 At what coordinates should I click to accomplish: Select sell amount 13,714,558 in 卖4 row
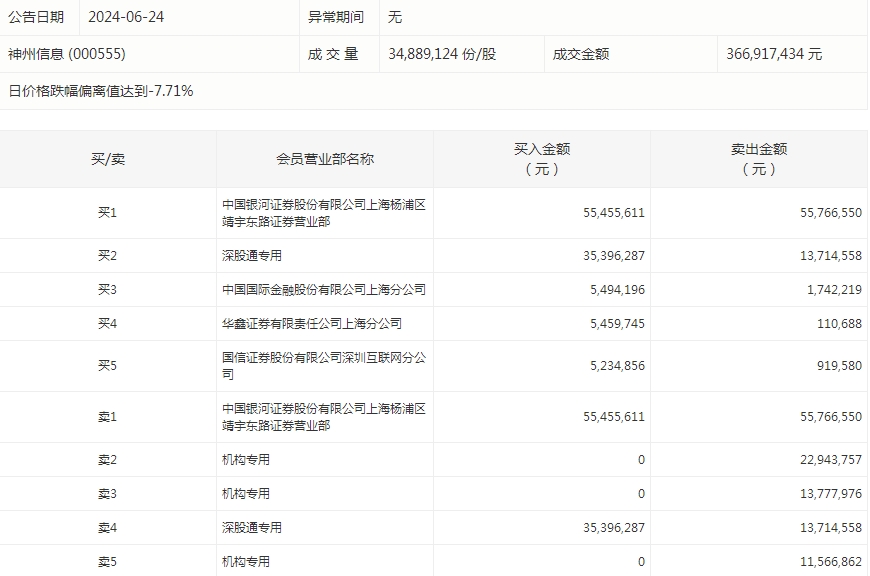[x=831, y=528]
